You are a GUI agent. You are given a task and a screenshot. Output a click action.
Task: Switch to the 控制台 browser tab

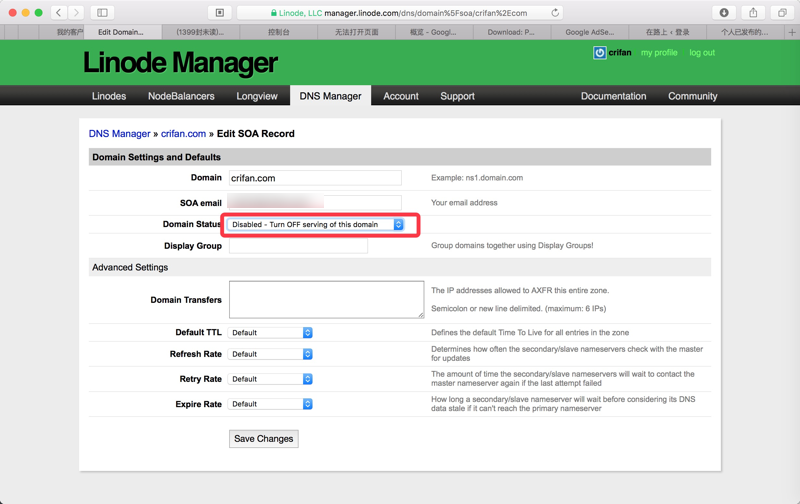[279, 32]
